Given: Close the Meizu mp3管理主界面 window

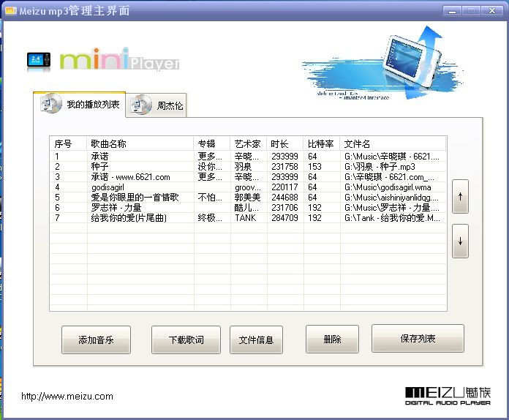Looking at the screenshot, I should point(492,11).
